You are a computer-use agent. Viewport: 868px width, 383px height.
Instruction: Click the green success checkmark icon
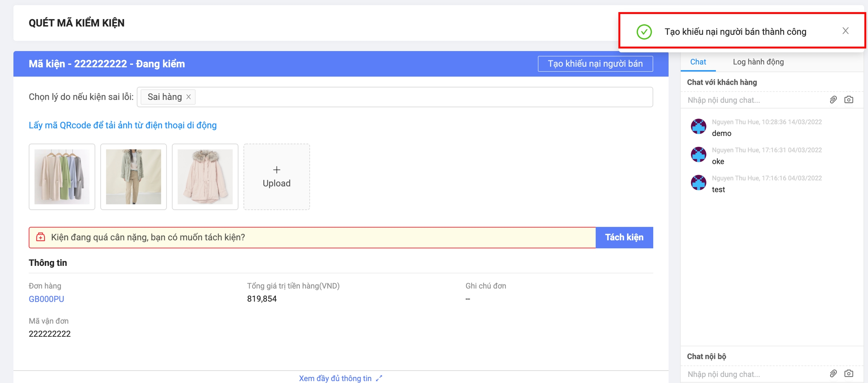pos(644,32)
